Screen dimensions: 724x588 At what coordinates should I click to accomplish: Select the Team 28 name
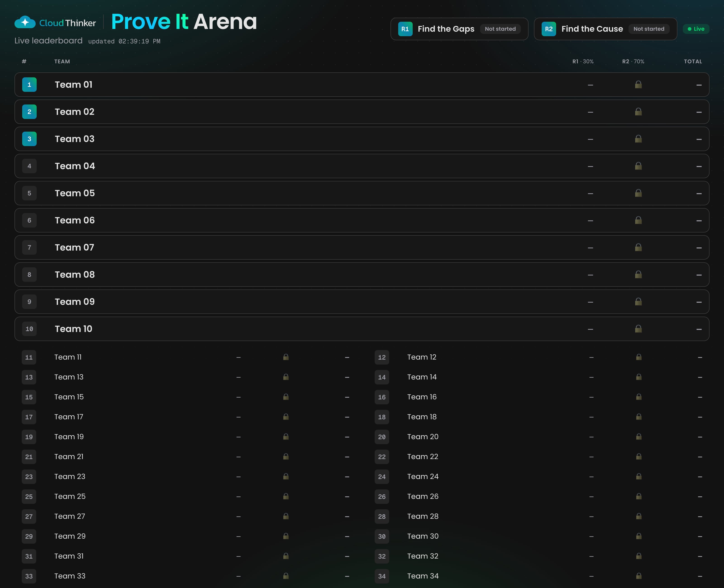423,516
